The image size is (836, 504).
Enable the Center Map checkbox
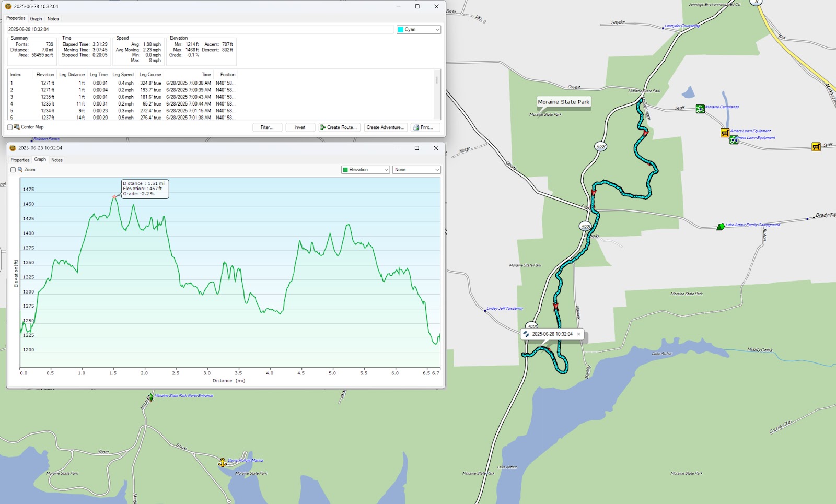pyautogui.click(x=10, y=127)
